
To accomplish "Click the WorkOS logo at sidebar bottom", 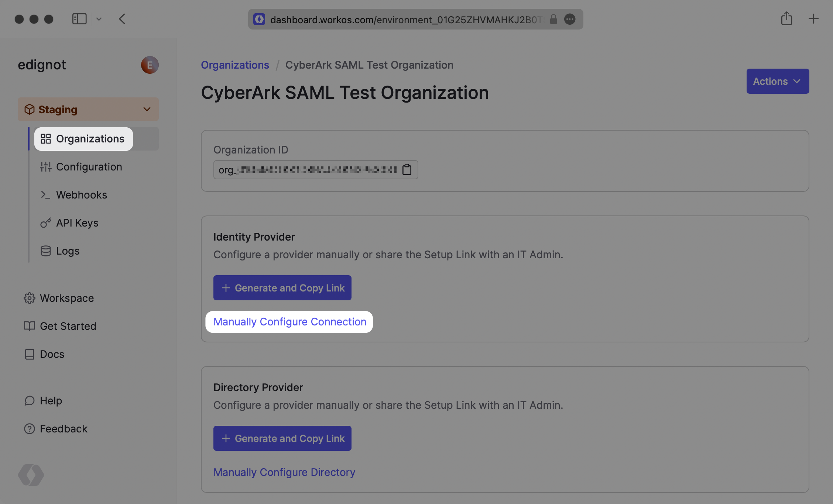I will [x=31, y=475].
